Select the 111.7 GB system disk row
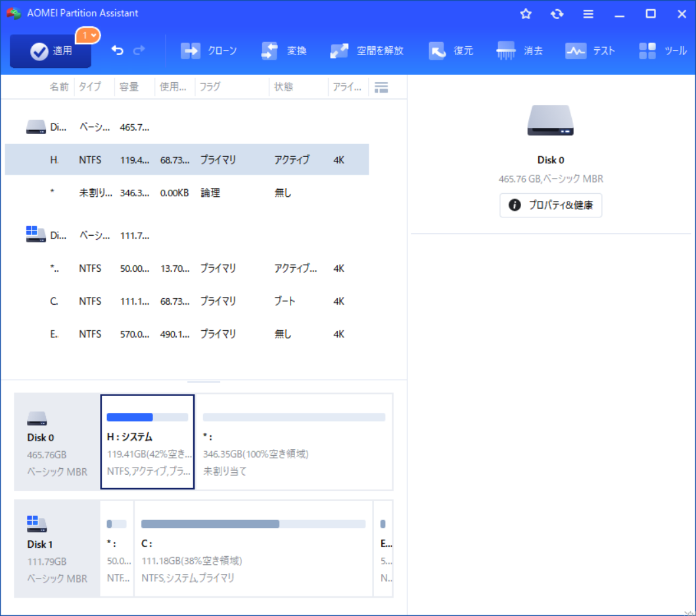Screen dimensions: 696x616 tap(187, 236)
